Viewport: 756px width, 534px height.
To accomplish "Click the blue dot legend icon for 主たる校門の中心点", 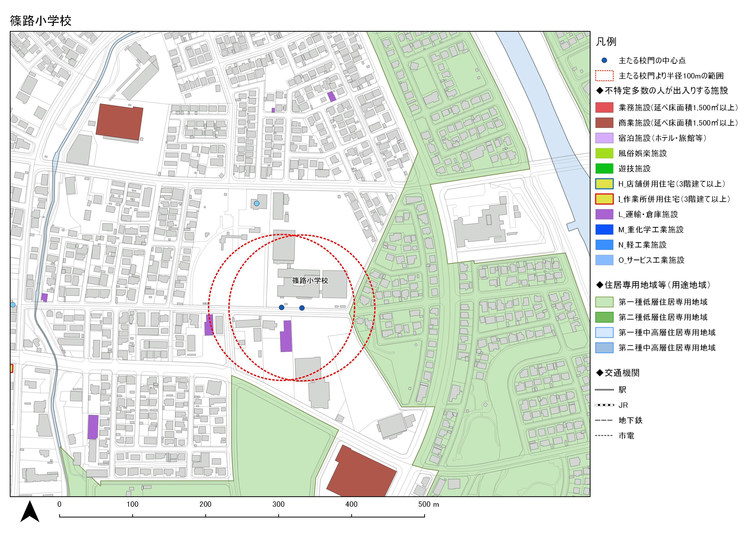I will tap(604, 60).
